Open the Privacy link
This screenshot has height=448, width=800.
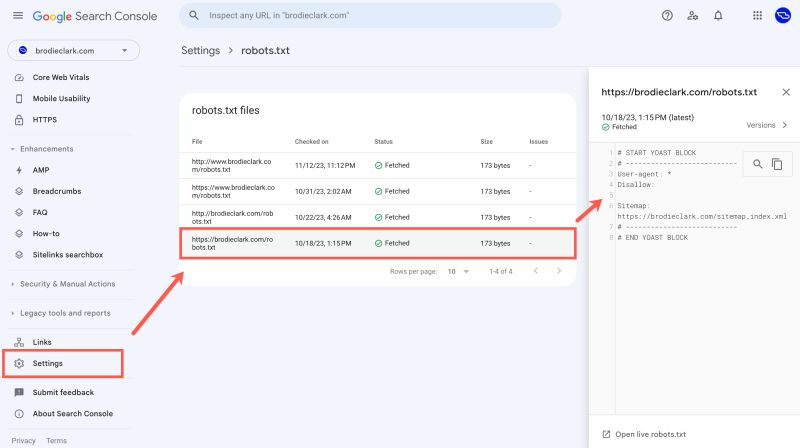(23, 440)
